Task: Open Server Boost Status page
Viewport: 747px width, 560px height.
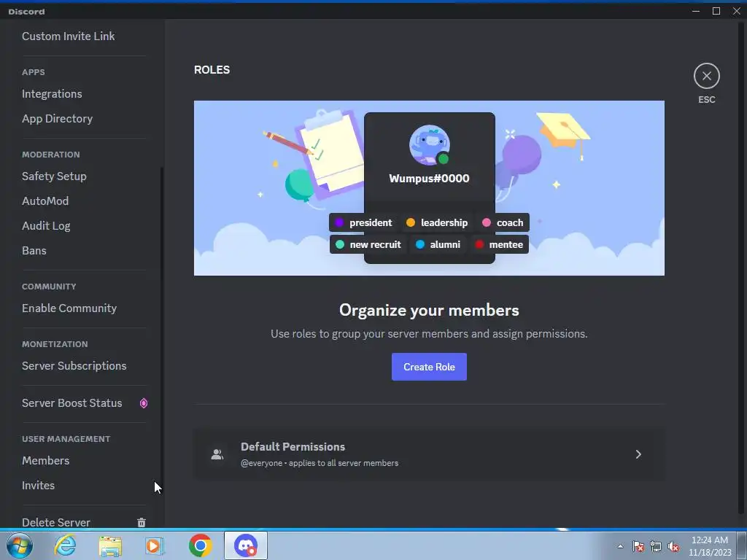Action: pyautogui.click(x=72, y=402)
